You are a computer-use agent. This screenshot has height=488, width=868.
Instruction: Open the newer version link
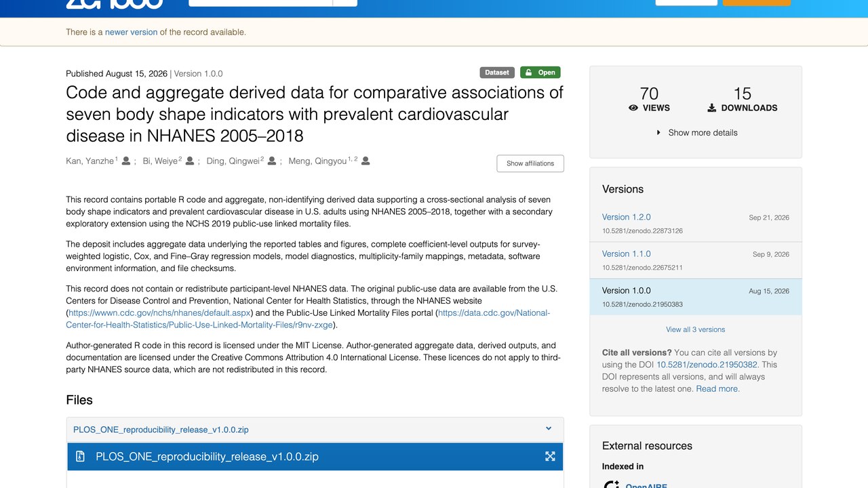point(131,32)
